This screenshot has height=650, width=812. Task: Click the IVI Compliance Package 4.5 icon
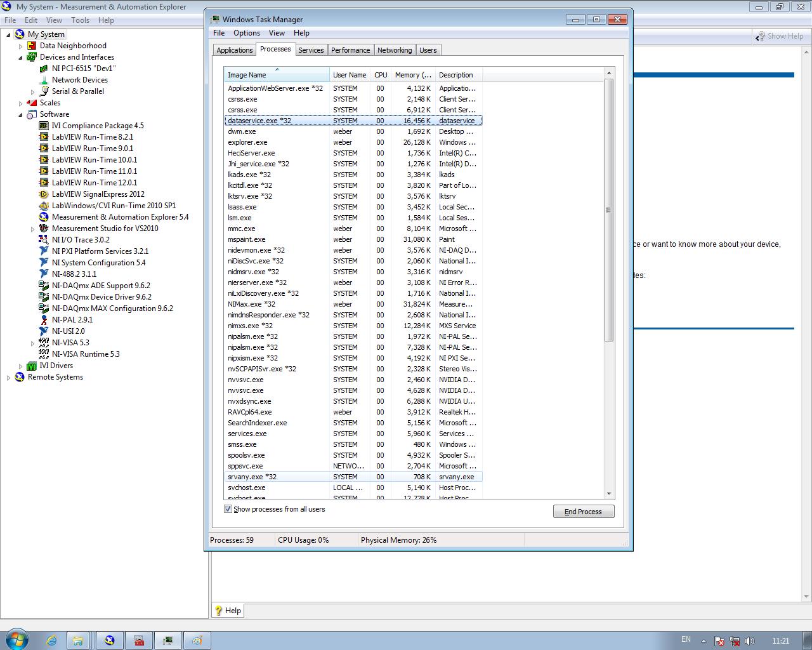click(x=44, y=126)
